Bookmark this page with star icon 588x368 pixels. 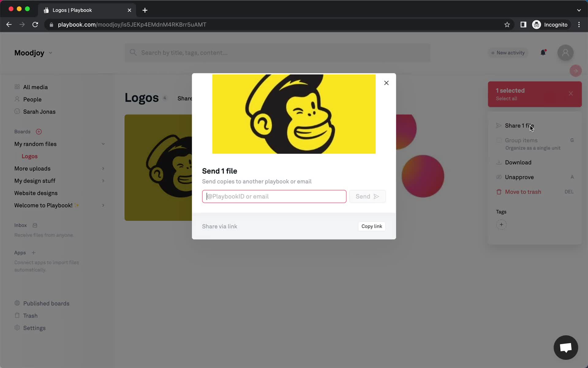coord(507,25)
